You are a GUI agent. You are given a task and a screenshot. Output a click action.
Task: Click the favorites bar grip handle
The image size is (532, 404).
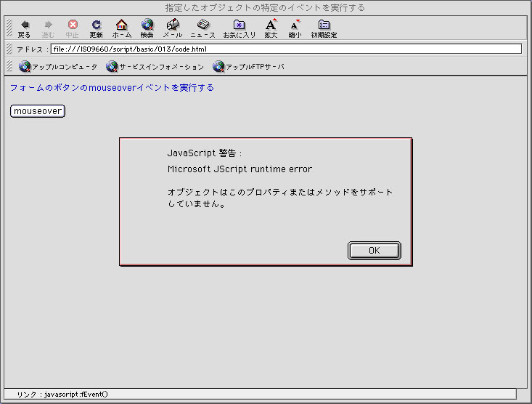(x=9, y=66)
